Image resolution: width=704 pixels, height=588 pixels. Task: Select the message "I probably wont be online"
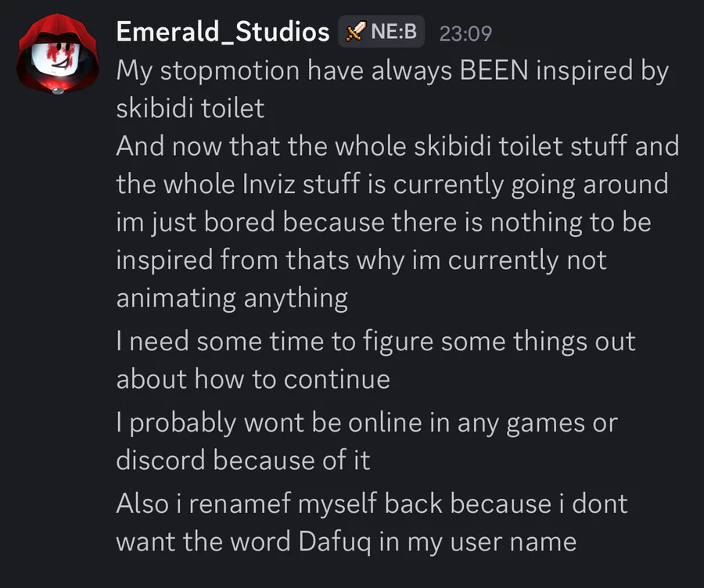(x=366, y=423)
